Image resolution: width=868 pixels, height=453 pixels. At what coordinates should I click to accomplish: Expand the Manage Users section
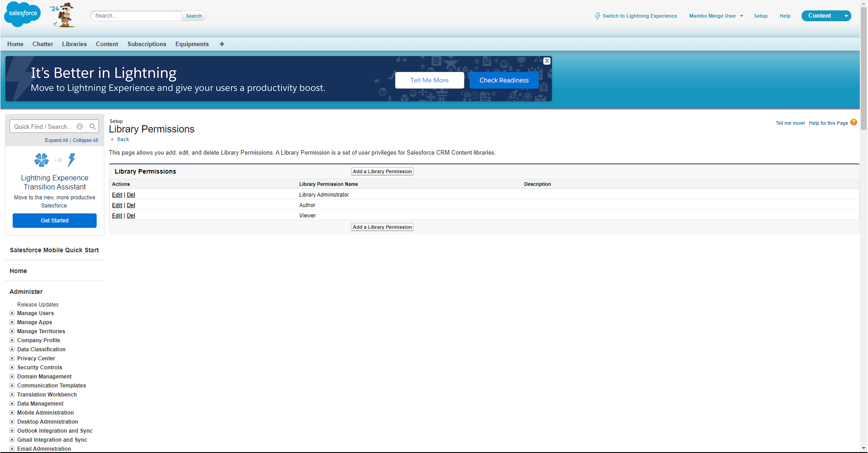tap(12, 313)
